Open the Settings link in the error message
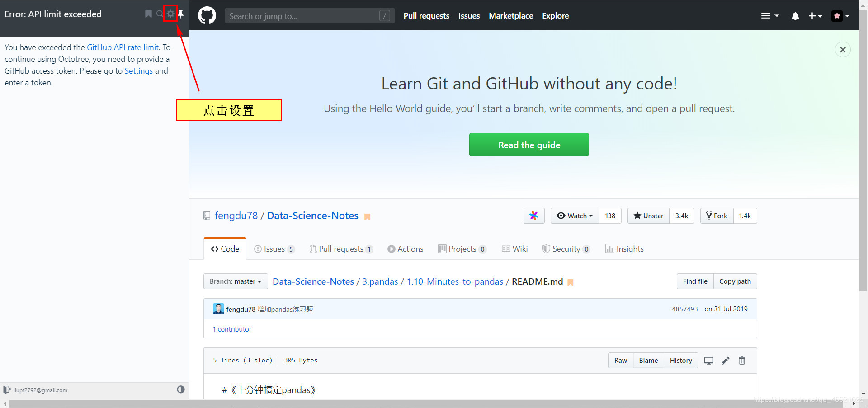The height and width of the screenshot is (408, 868). point(139,71)
